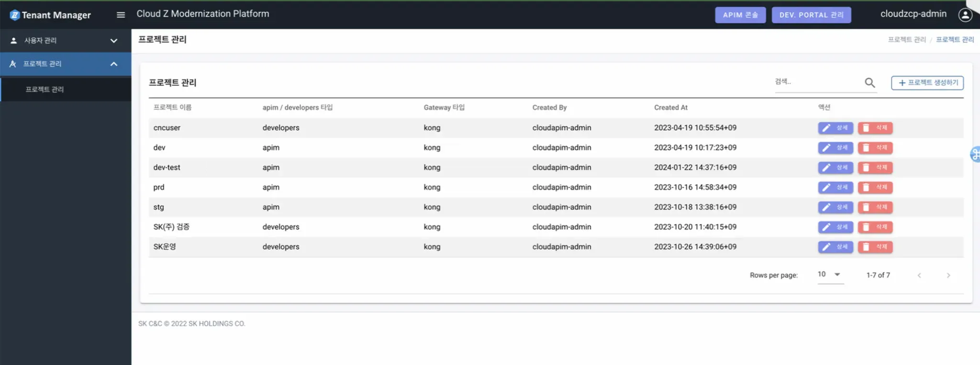Screen dimensions: 980x365
Task: Select project name dev-test
Action: 167,167
